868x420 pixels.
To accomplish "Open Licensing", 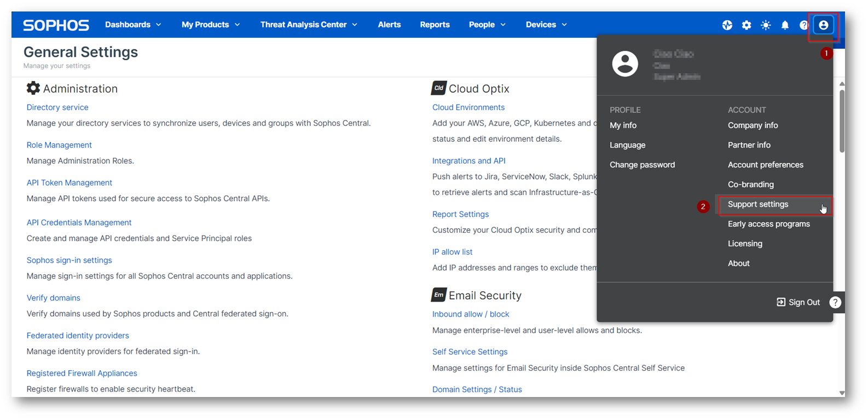I will pos(745,244).
